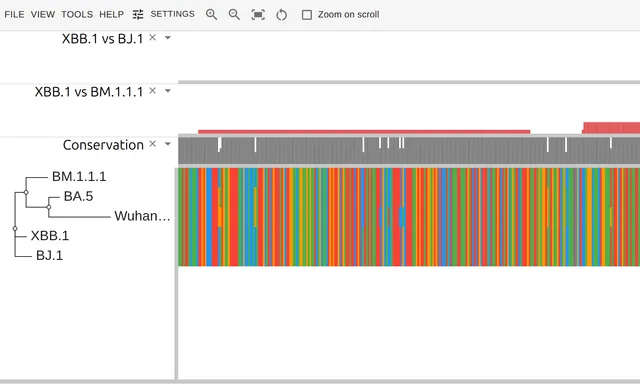Click the vertical divider between tree and alignment

tap(176, 273)
